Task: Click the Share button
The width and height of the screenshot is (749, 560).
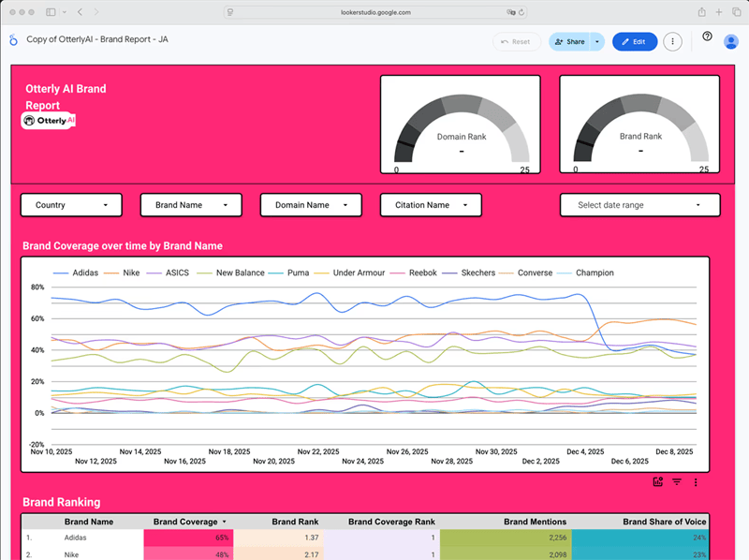Action: (x=569, y=41)
